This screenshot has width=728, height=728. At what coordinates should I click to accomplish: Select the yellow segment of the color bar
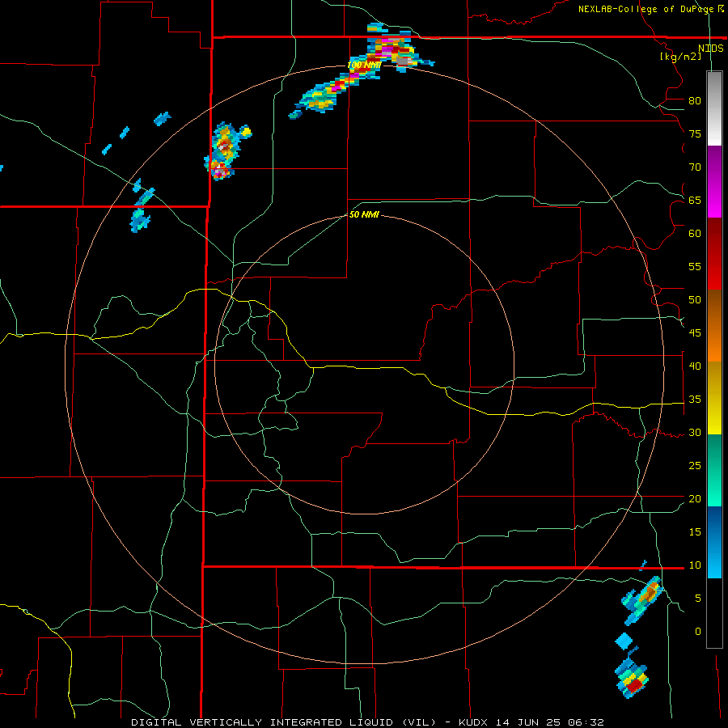pos(714,398)
